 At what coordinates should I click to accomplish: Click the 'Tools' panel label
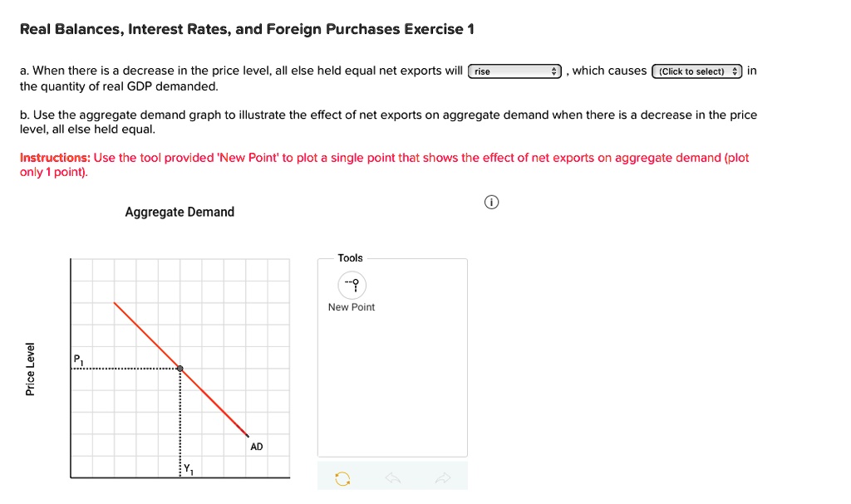click(351, 257)
